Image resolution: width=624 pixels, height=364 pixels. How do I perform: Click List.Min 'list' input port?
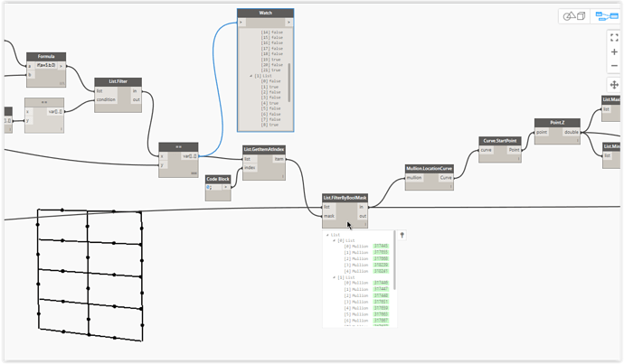click(x=608, y=155)
